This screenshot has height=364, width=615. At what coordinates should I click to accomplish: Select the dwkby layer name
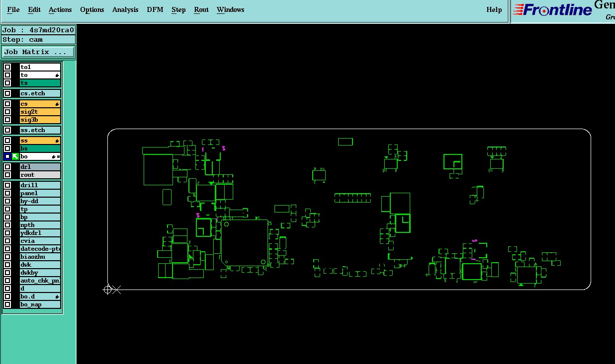[x=40, y=273]
